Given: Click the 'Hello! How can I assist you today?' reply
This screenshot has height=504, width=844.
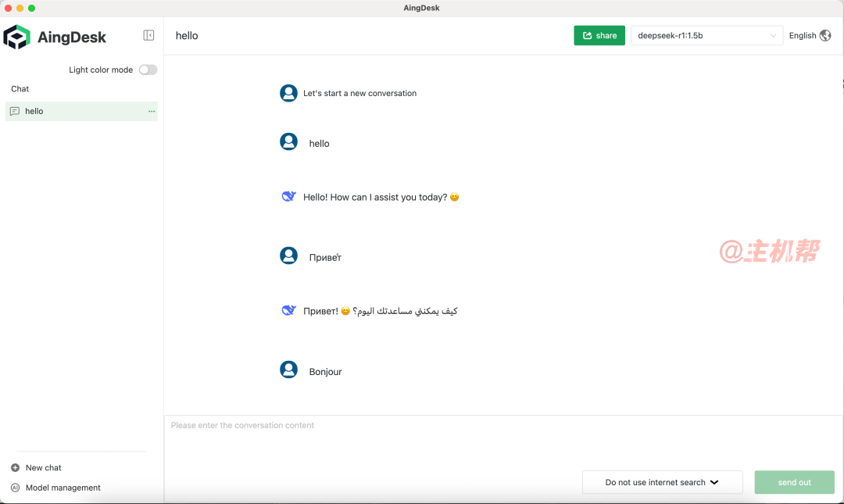Looking at the screenshot, I should point(381,197).
